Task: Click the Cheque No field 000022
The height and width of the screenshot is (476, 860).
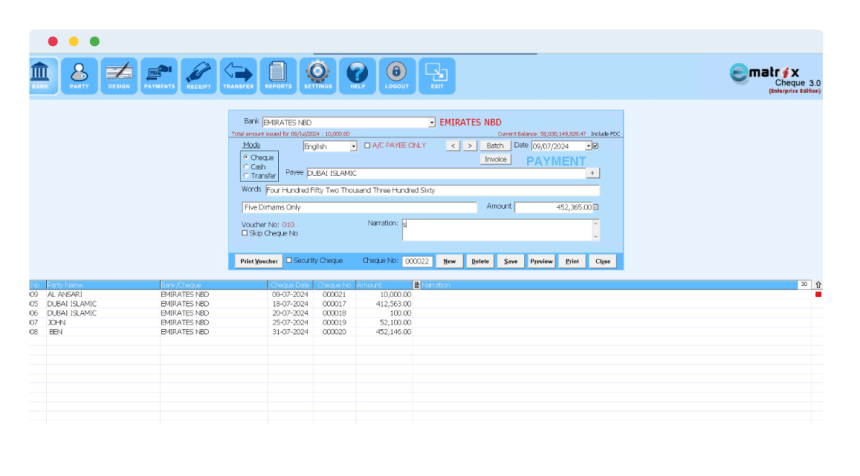Action: tap(417, 262)
